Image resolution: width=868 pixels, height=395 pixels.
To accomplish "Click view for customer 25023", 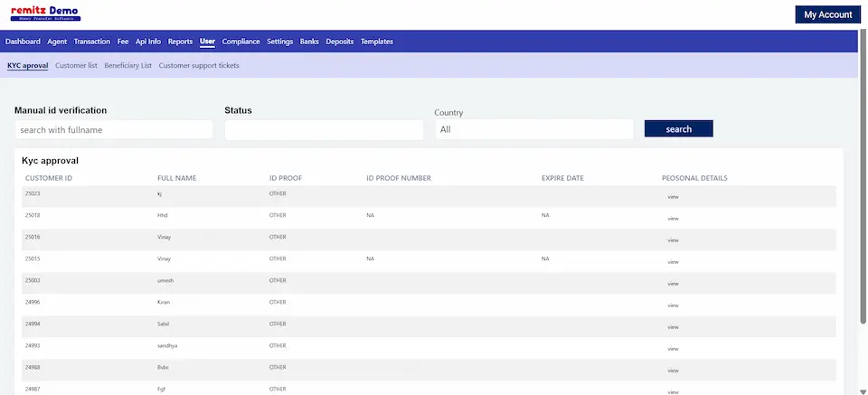I will (x=673, y=197).
